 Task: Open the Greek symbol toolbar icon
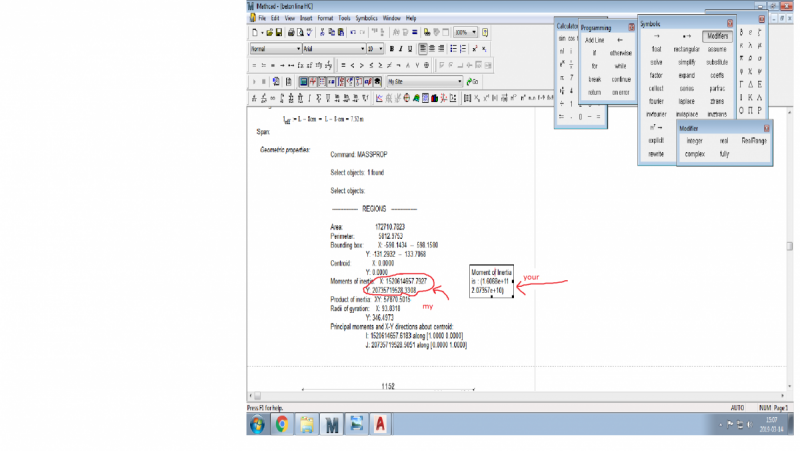click(x=368, y=82)
